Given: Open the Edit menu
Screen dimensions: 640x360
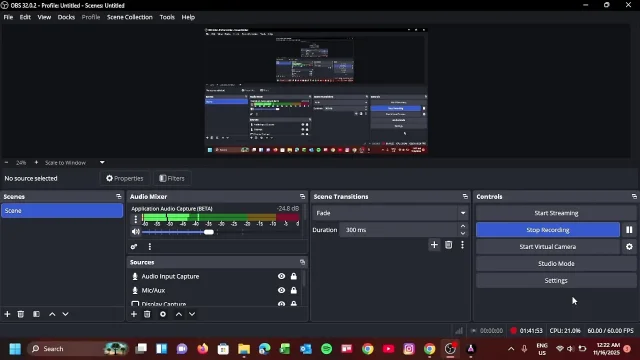Looking at the screenshot, I should (25, 17).
